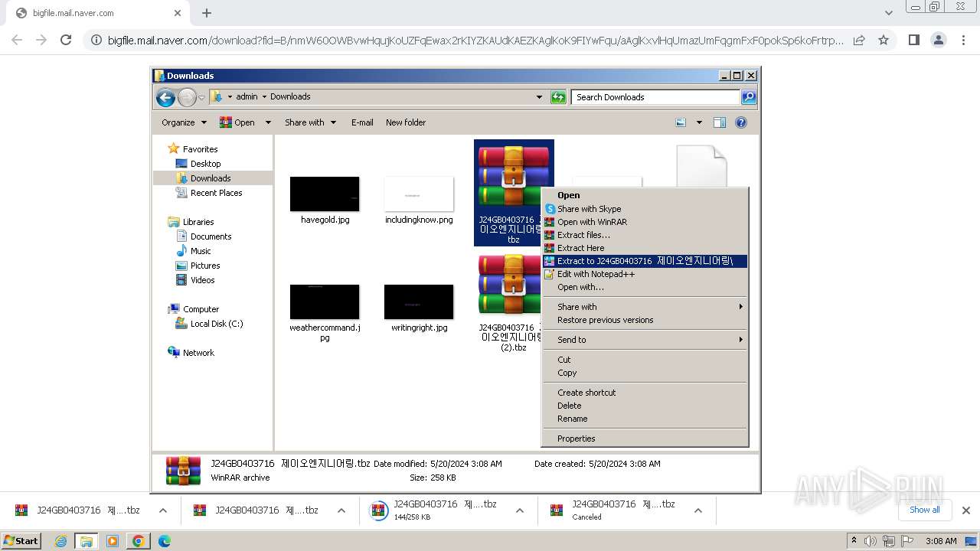980x551 pixels.
Task: Choose Edit with Notepad++
Action: [x=645, y=274]
